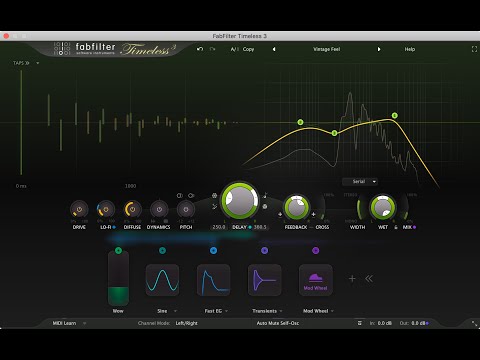
Task: Click the TAPS button
Action: pyautogui.click(x=21, y=63)
